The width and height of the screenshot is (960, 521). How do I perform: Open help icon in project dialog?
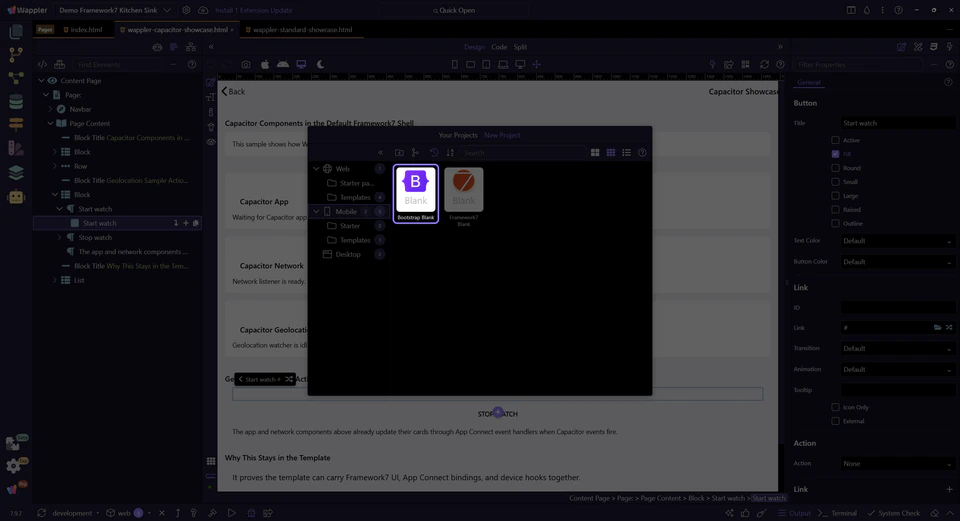coord(642,152)
